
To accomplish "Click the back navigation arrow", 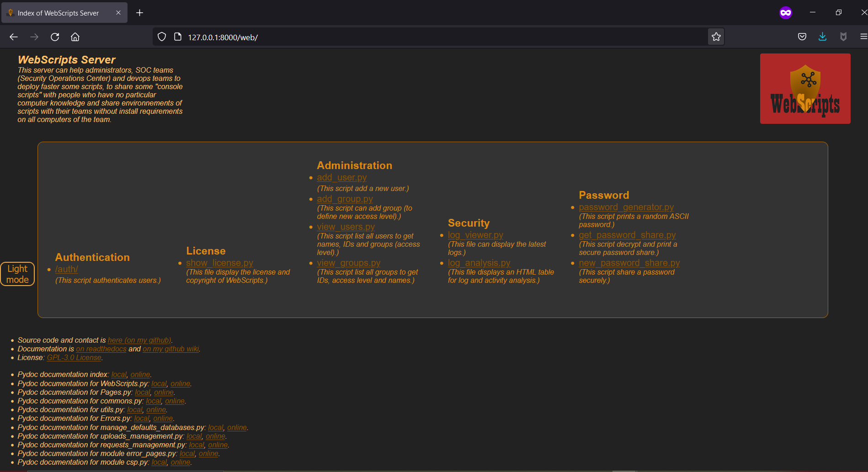I will point(13,37).
